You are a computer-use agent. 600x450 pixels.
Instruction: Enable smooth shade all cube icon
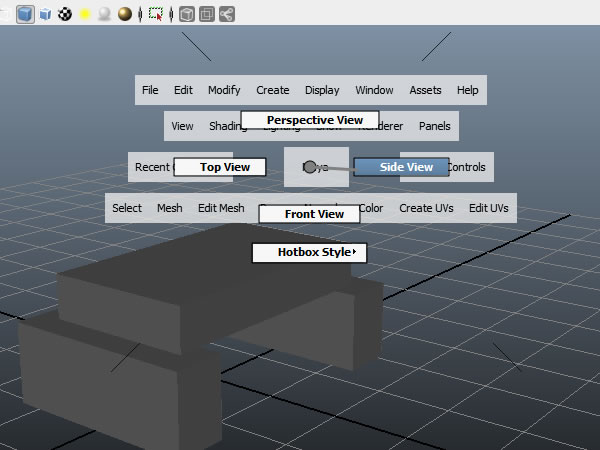tap(25, 14)
